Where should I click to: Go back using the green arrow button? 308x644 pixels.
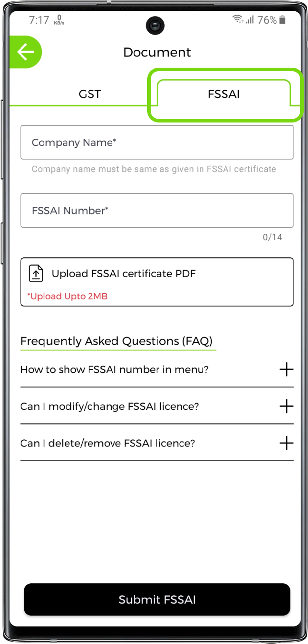click(x=26, y=52)
